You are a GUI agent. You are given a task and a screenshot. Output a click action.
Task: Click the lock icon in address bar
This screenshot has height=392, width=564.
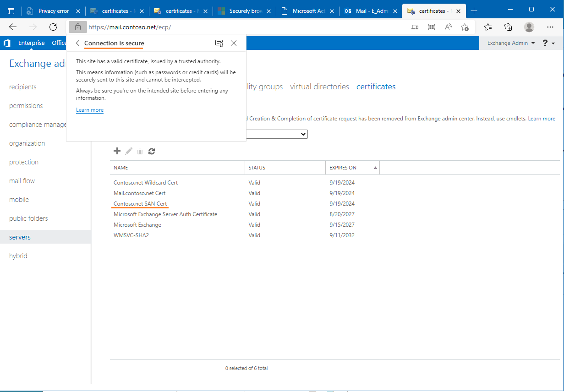click(x=78, y=27)
